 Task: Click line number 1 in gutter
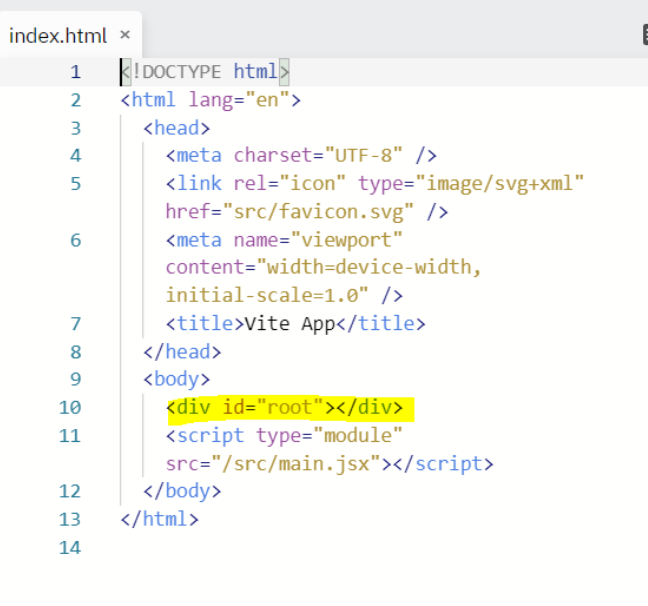point(75,72)
